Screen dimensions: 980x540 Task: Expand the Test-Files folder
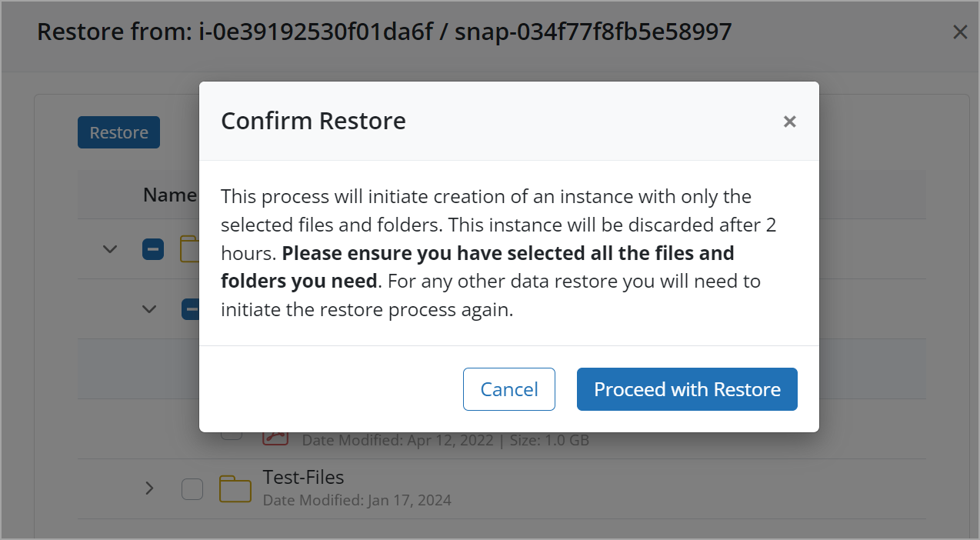(148, 488)
